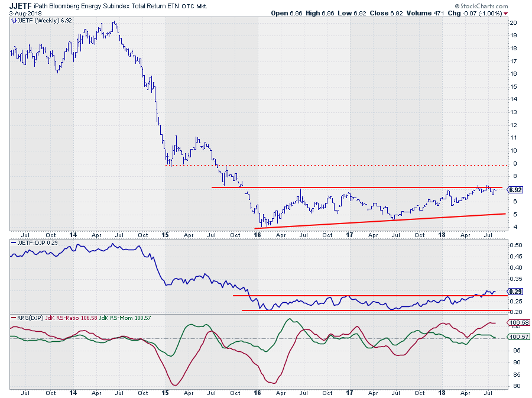This screenshot has width=532, height=398.
Task: Click the 9 label on the price axis
Action: click(x=515, y=163)
